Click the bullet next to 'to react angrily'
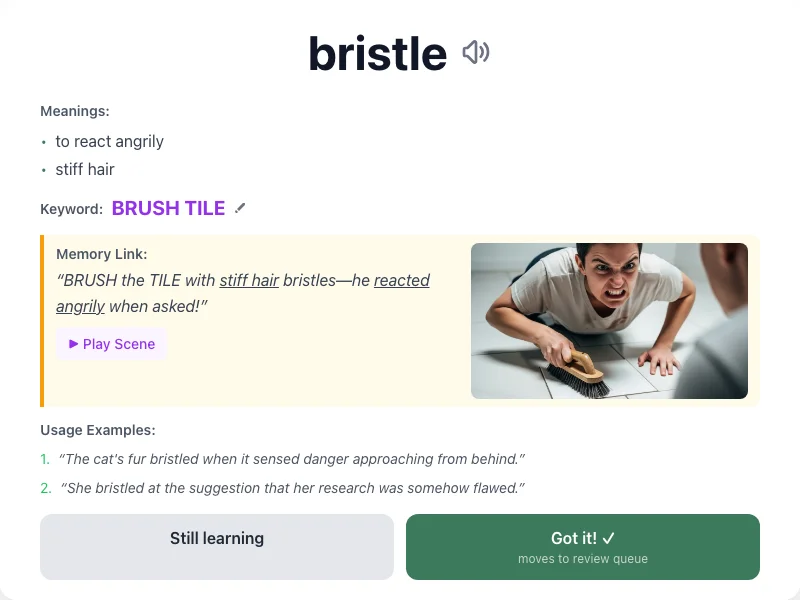800x600 pixels. point(42,142)
